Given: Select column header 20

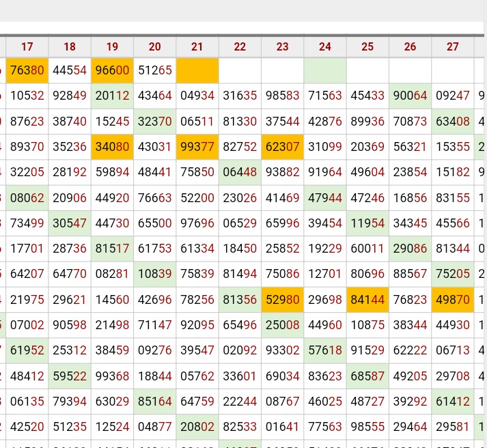Looking at the screenshot, I should [154, 47].
